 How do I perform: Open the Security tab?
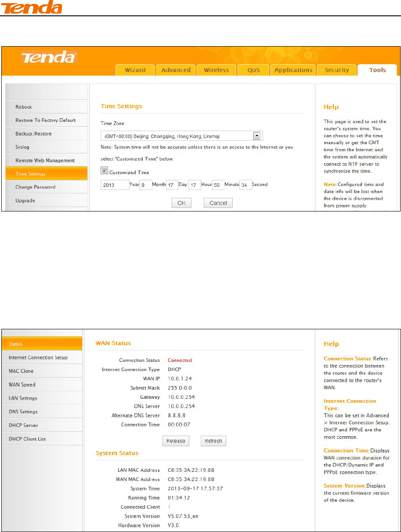tap(336, 70)
